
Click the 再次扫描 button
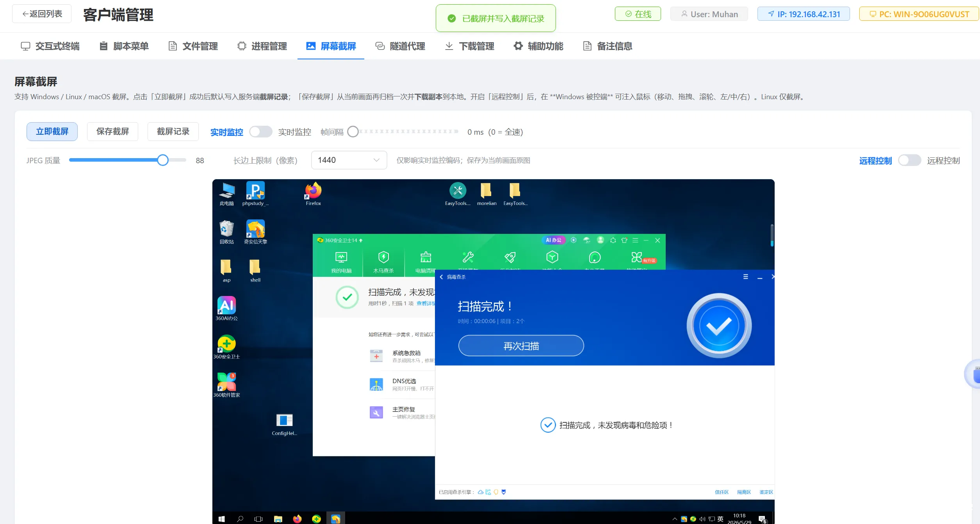[x=521, y=346]
